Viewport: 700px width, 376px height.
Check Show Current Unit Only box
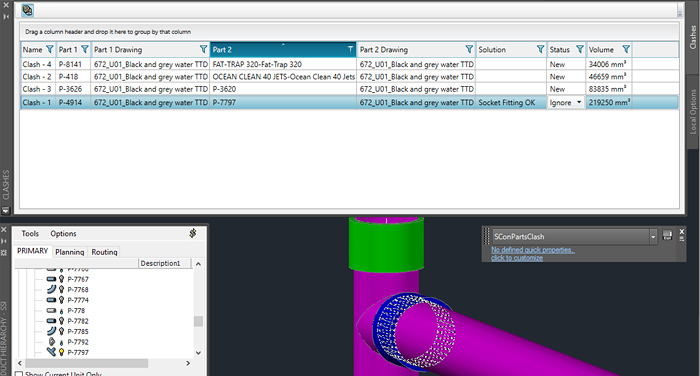(x=19, y=374)
